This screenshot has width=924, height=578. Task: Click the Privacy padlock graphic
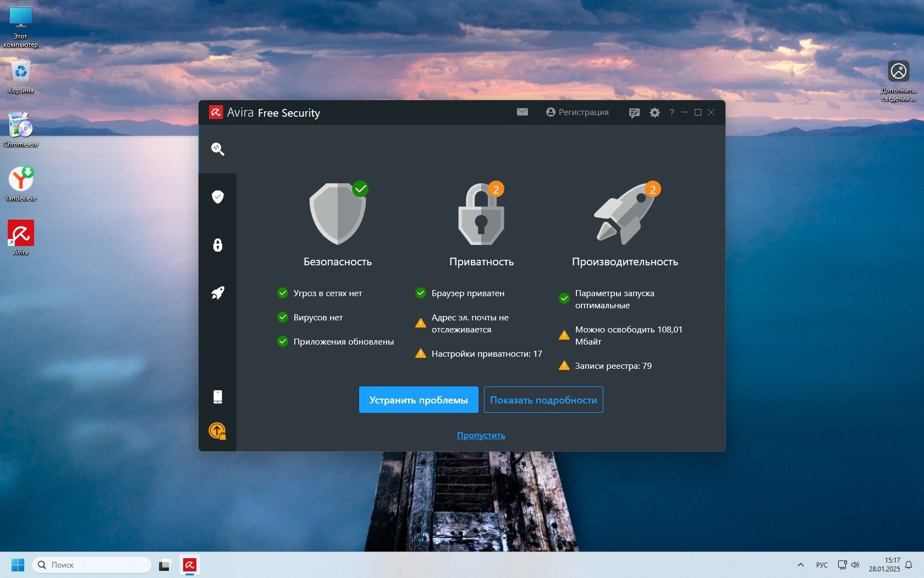click(x=481, y=214)
